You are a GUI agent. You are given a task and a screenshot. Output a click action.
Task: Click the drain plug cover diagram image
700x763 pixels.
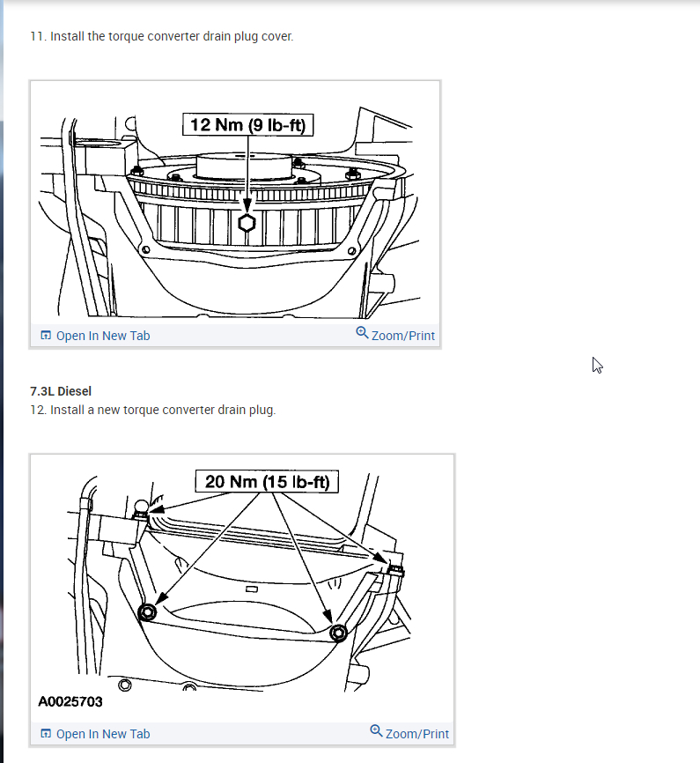tap(242, 589)
